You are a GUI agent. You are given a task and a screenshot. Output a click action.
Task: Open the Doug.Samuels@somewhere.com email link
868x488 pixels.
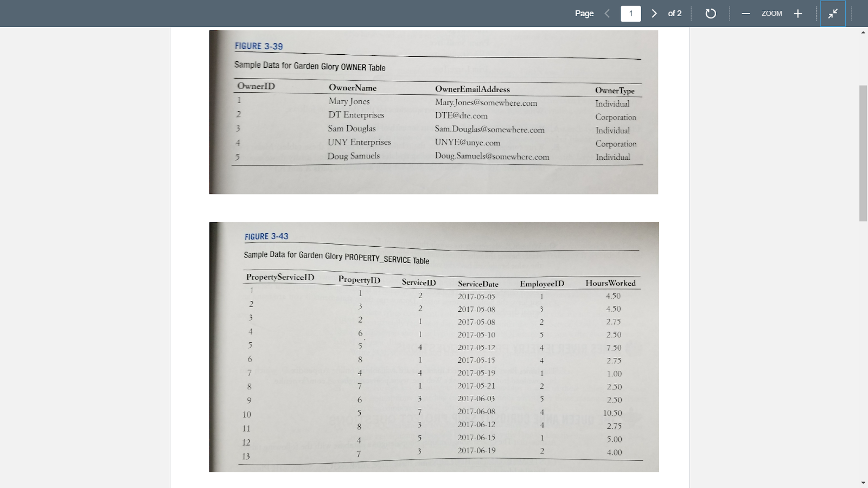coord(491,157)
